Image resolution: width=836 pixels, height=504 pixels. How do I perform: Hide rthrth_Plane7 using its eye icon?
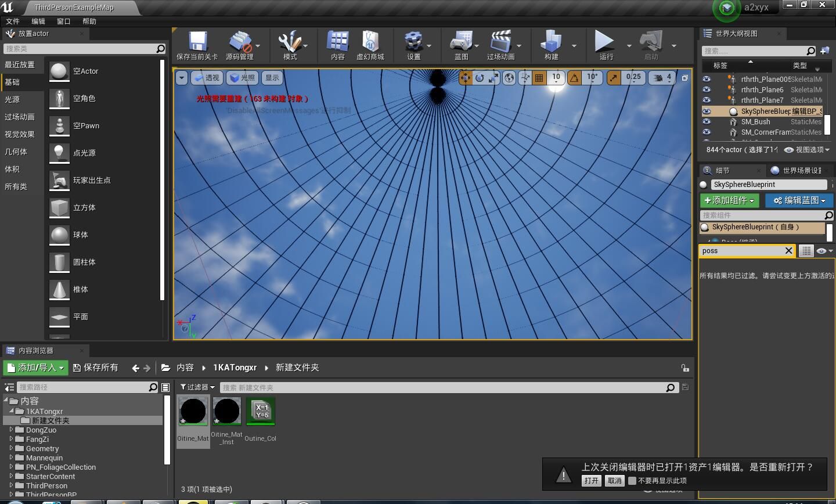pyautogui.click(x=707, y=100)
